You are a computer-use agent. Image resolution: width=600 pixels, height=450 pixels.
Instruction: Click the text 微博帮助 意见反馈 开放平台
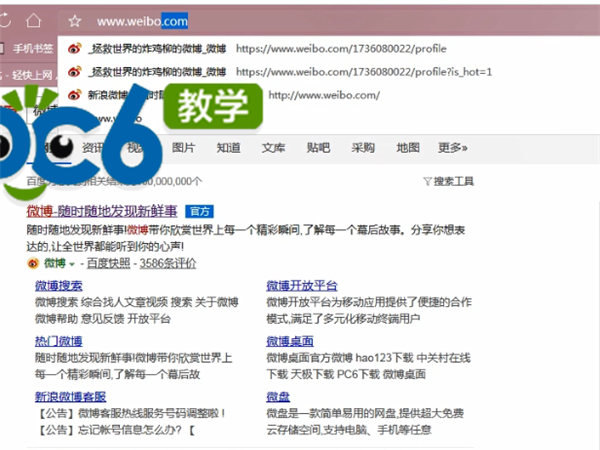tap(103, 319)
